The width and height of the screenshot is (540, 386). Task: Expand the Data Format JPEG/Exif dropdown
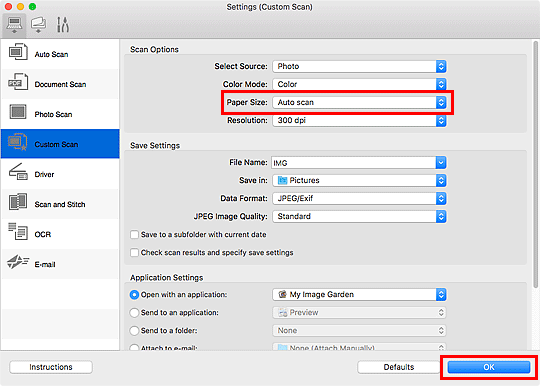pyautogui.click(x=359, y=198)
